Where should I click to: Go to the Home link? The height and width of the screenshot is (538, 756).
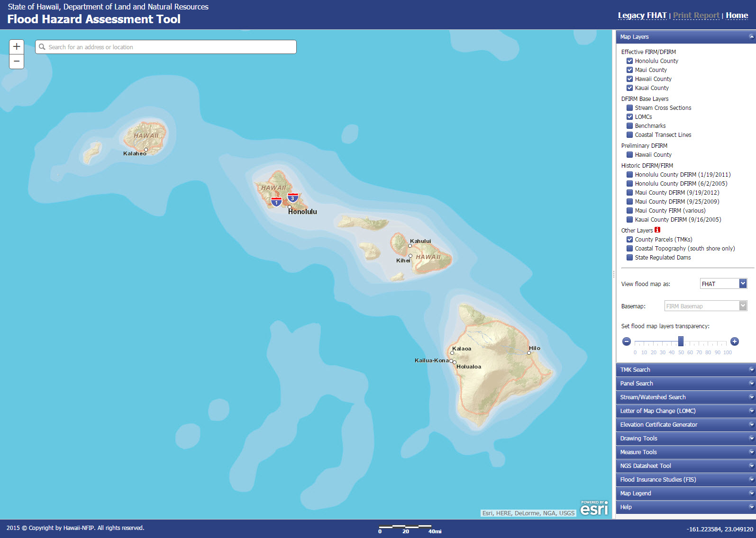point(737,16)
